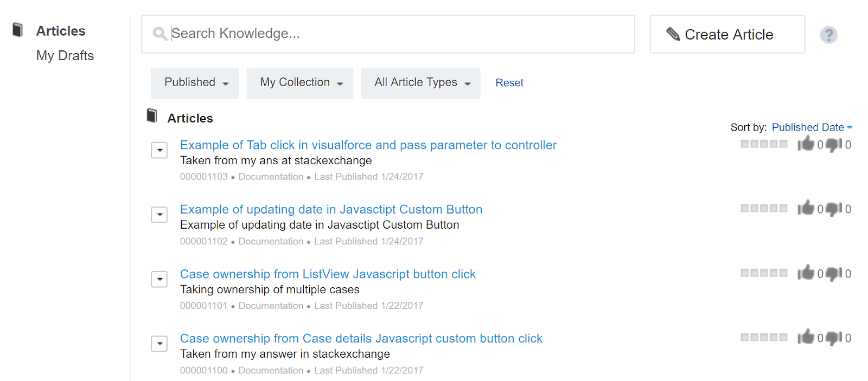Click the Articles section heading
This screenshot has width=868, height=381.
190,118
